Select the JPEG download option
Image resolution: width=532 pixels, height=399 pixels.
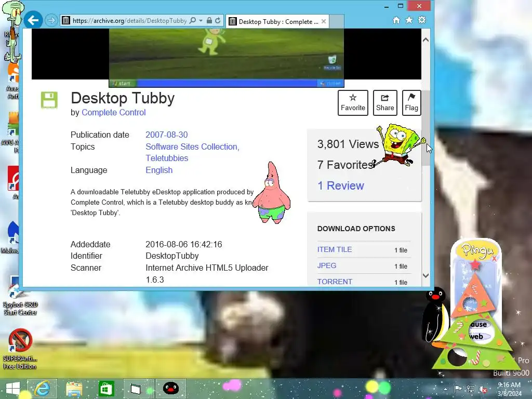click(327, 265)
